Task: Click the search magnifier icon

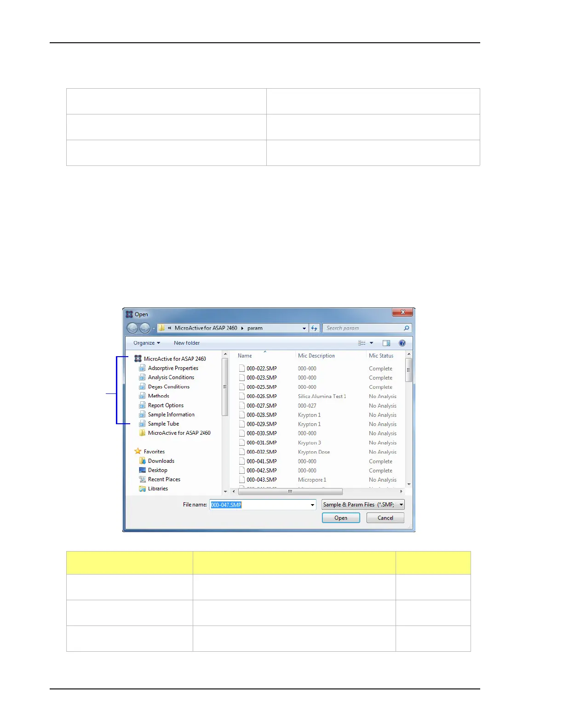Action: (x=406, y=328)
